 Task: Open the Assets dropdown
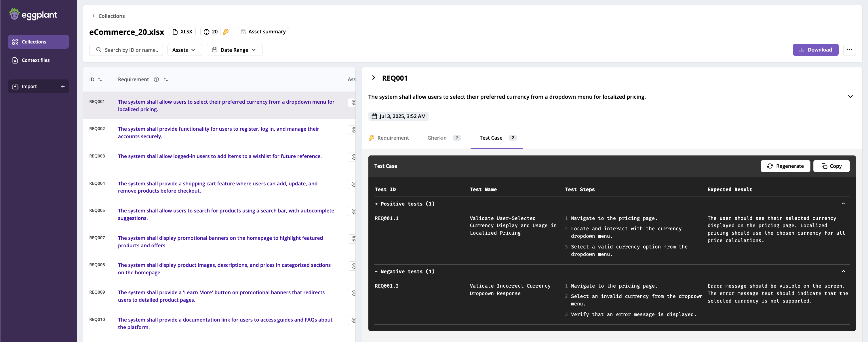pos(184,50)
